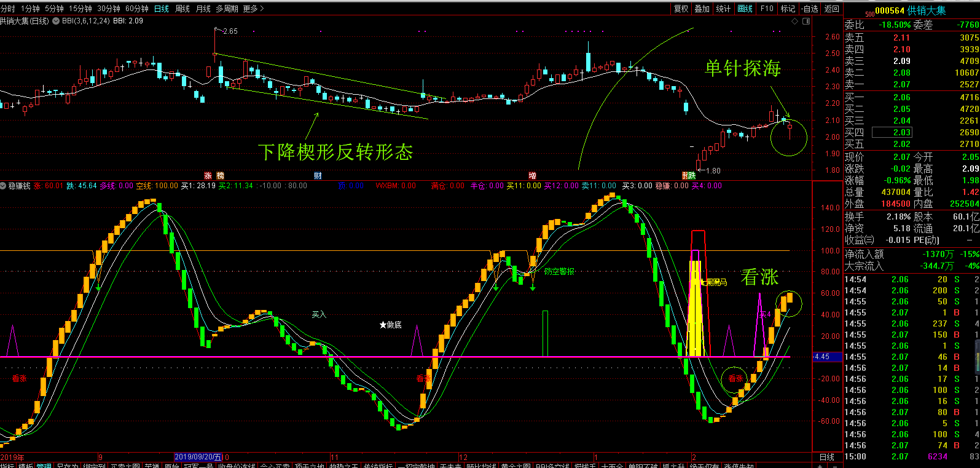Open the 指标 tab at the bottom

point(7,466)
